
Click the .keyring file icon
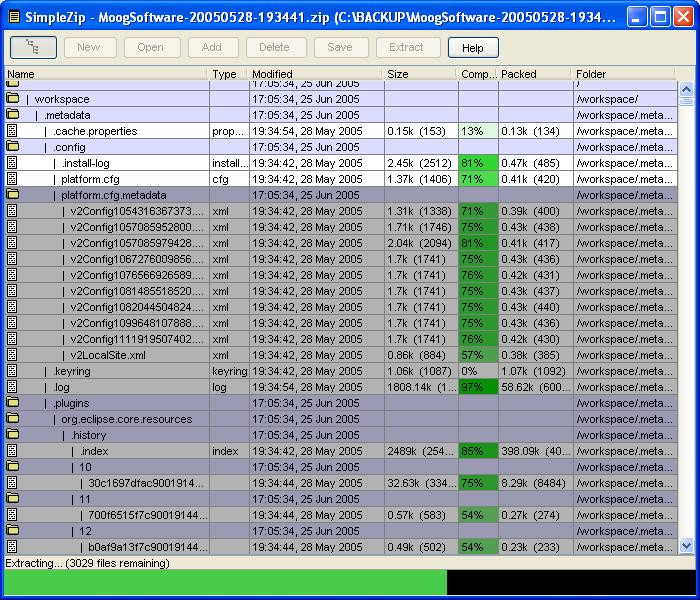coord(12,371)
